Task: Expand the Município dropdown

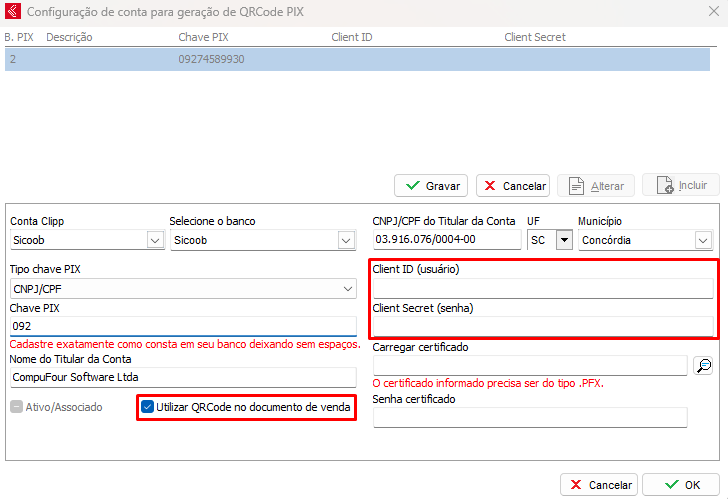Action: [x=703, y=240]
